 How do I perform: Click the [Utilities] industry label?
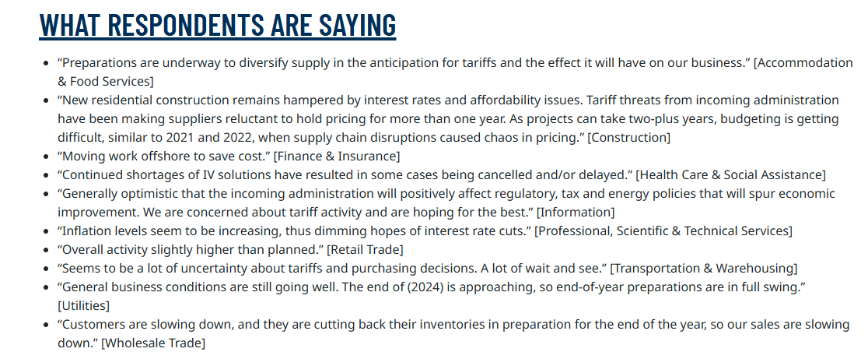(x=83, y=305)
